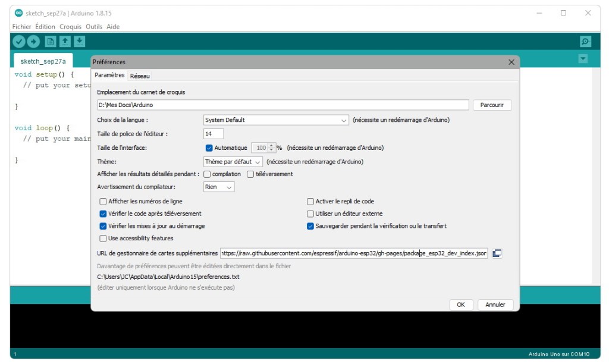Click the Open sketch up-arrow icon

[65, 41]
